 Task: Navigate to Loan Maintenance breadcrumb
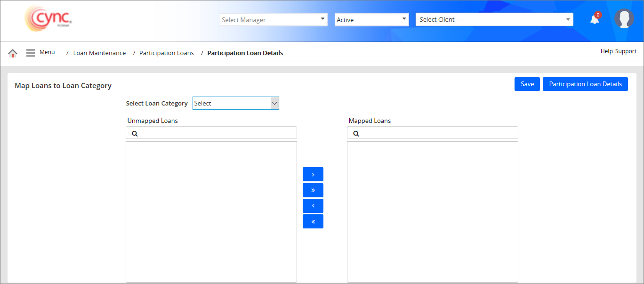[99, 53]
